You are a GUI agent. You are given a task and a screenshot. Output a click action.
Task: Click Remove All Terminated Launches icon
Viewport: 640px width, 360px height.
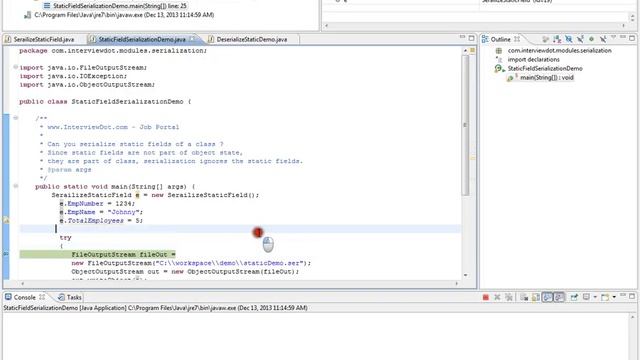pyautogui.click(x=509, y=298)
